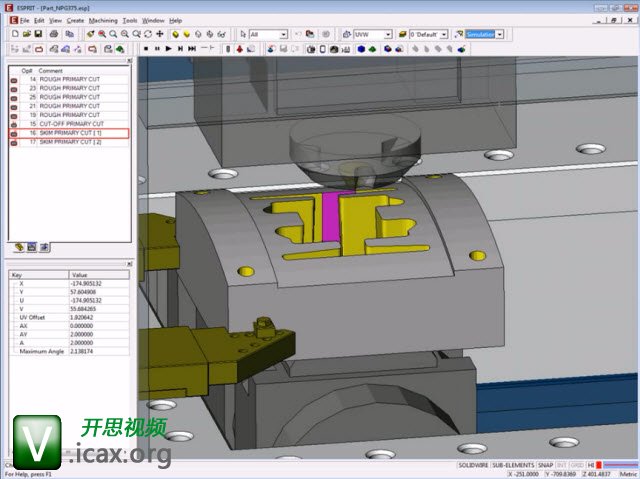Click the selection arrow cursor icon

click(x=243, y=34)
